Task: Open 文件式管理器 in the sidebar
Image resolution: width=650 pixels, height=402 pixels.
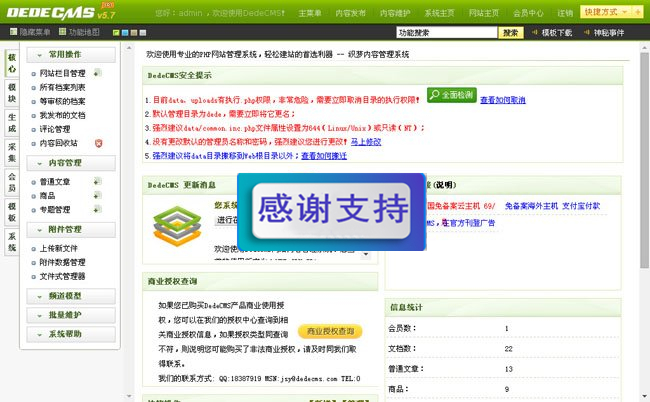Action: click(62, 276)
